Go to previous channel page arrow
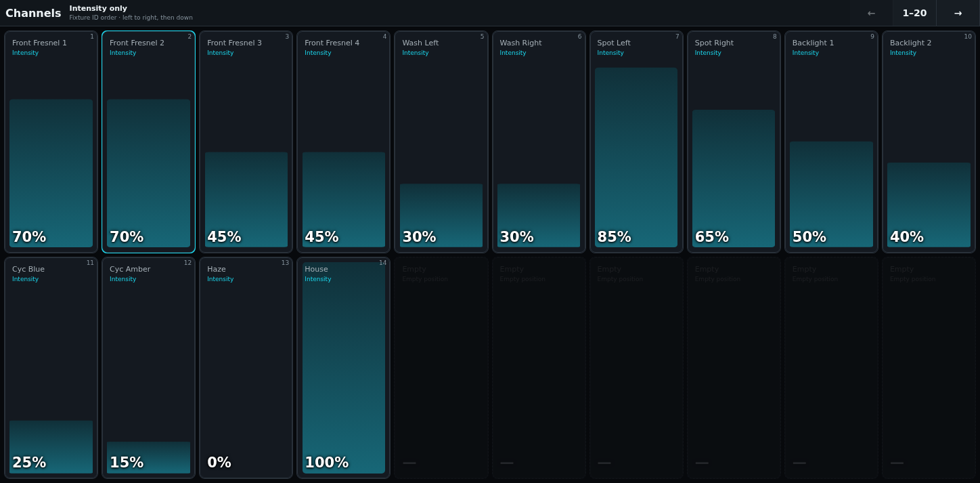The width and height of the screenshot is (980, 483). coord(871,13)
